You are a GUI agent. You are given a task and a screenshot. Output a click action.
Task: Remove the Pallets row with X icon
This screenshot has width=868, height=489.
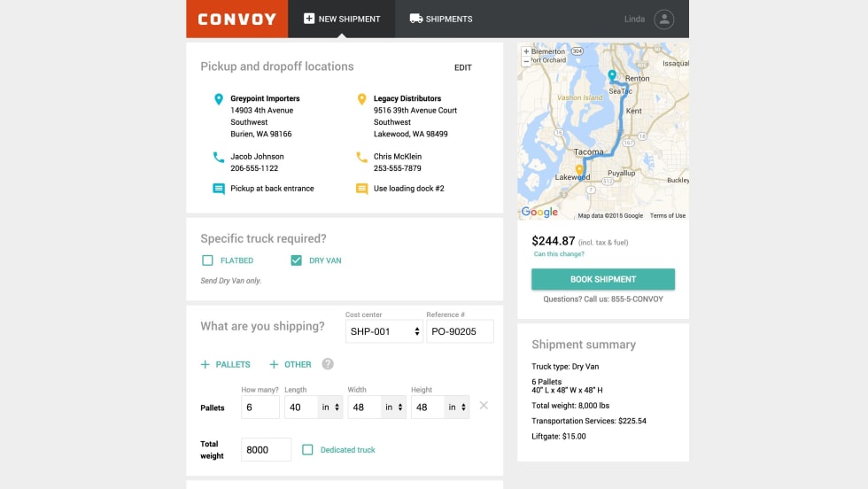point(484,406)
